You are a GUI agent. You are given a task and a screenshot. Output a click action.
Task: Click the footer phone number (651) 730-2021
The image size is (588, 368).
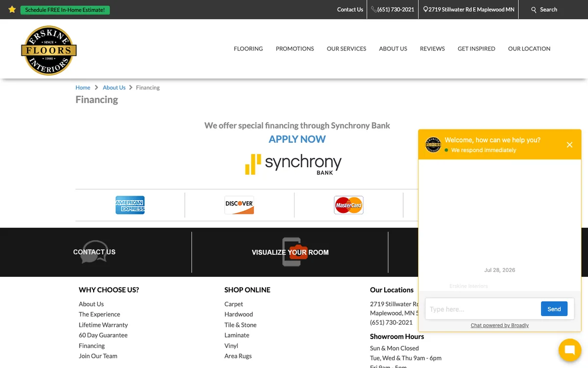(x=391, y=322)
